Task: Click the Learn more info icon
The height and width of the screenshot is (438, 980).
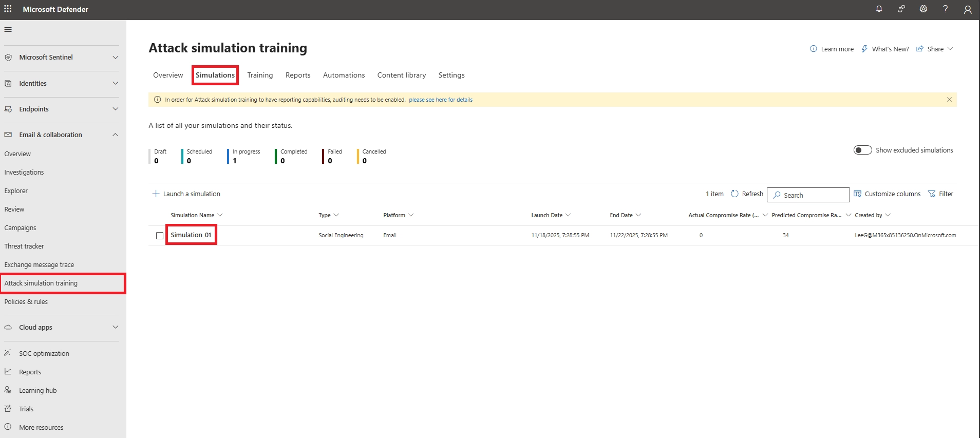Action: tap(814, 49)
